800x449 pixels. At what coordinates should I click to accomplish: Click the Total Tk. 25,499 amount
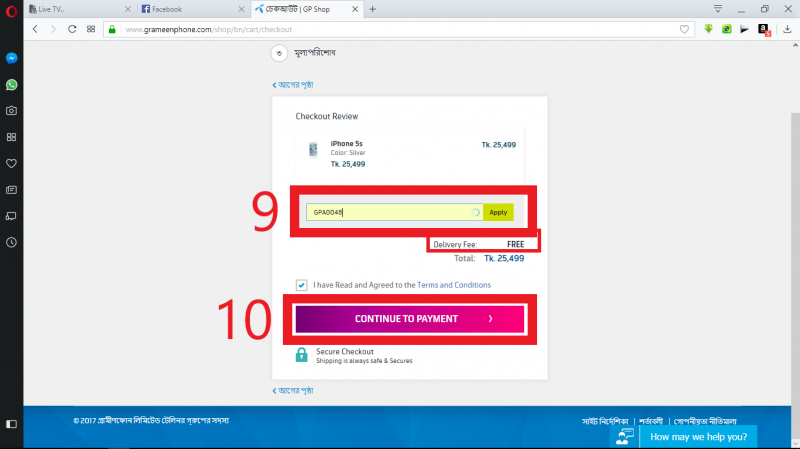click(x=504, y=258)
